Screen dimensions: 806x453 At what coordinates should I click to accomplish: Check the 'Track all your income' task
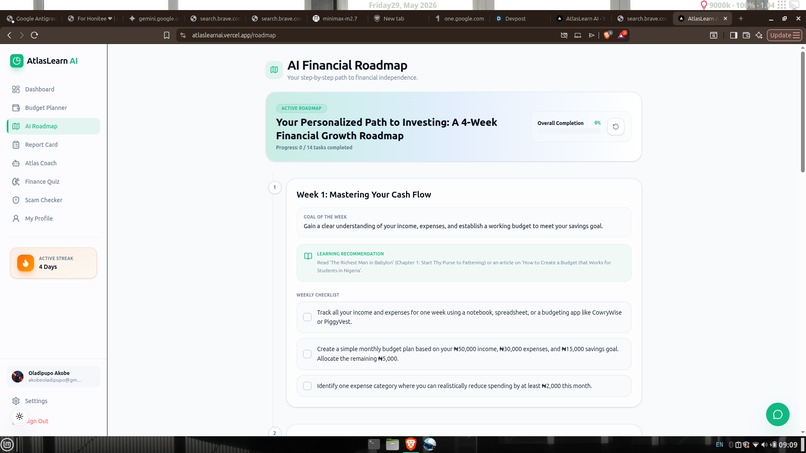tap(307, 317)
